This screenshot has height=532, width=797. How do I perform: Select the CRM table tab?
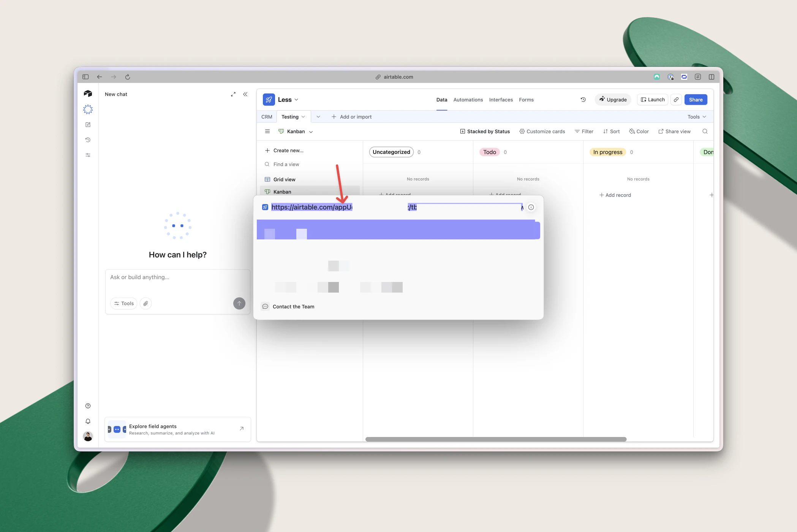click(267, 117)
